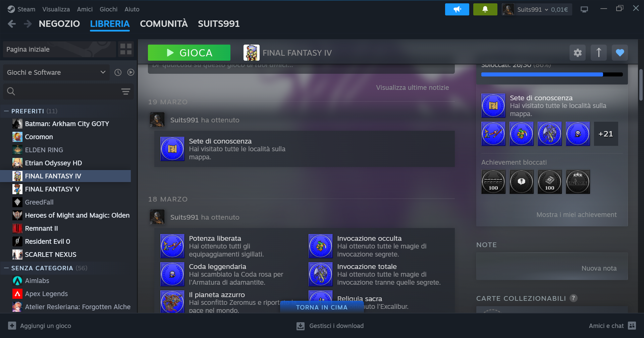Open Sete di conoscenza icon in achievements panel
Viewport: 644px width, 338px height.
click(493, 106)
